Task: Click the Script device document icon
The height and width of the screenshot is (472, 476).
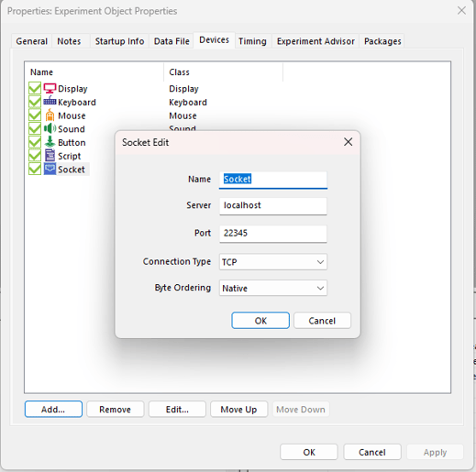Action: [x=50, y=156]
